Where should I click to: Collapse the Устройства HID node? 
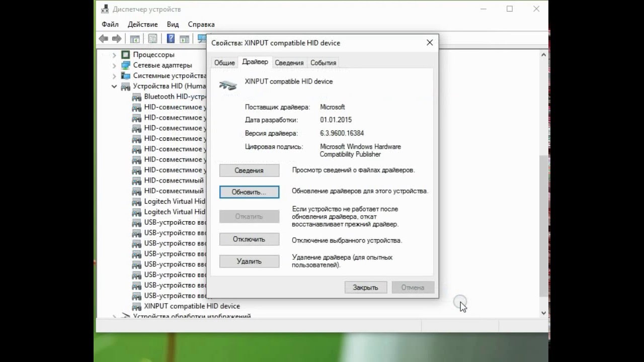click(x=114, y=86)
